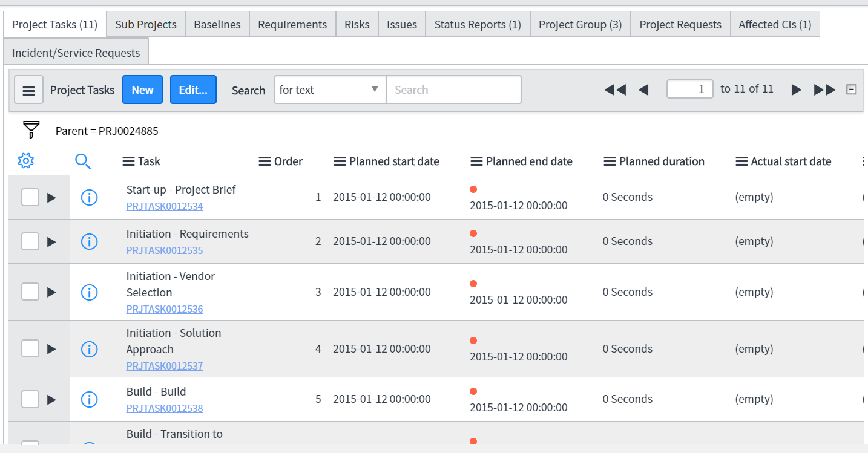The height and width of the screenshot is (453, 868).
Task: Open Task column header menu icon
Action: tap(128, 161)
